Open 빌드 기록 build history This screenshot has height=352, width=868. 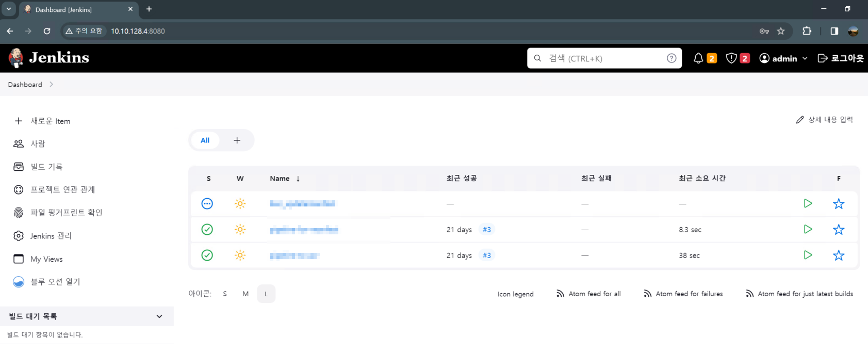(x=38, y=167)
